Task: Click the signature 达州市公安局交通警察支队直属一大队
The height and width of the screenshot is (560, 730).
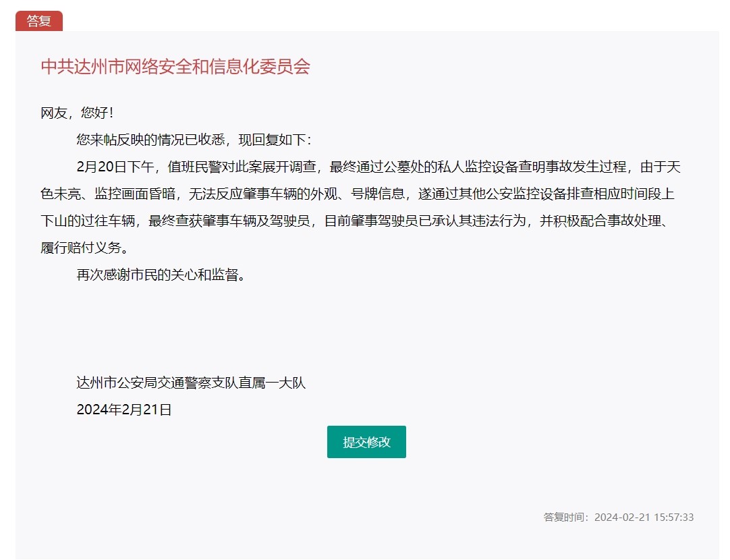Action: (191, 383)
